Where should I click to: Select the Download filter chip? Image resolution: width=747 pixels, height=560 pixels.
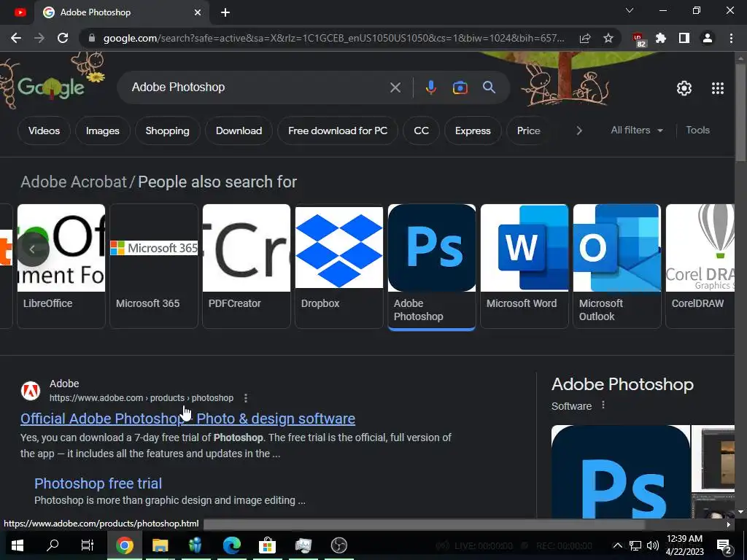point(239,131)
